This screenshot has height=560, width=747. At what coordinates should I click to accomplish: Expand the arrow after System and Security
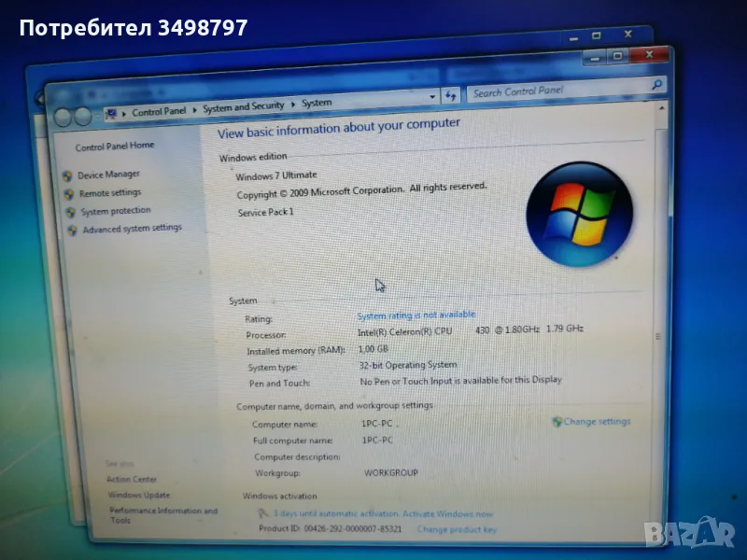tap(293, 105)
